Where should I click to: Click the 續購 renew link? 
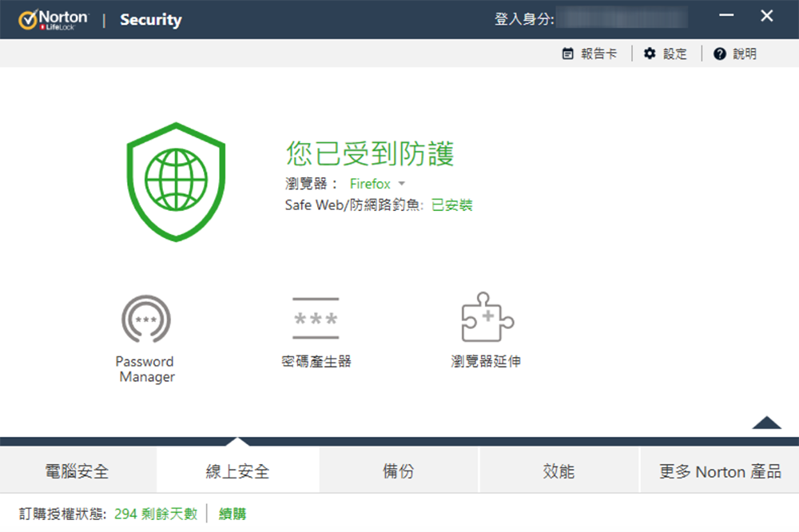pos(233,514)
